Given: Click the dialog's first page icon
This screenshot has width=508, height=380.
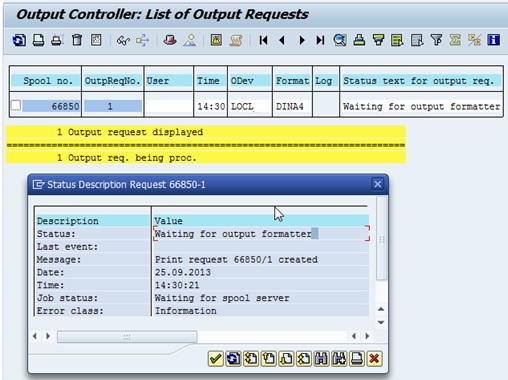Looking at the screenshot, I should (251, 359).
